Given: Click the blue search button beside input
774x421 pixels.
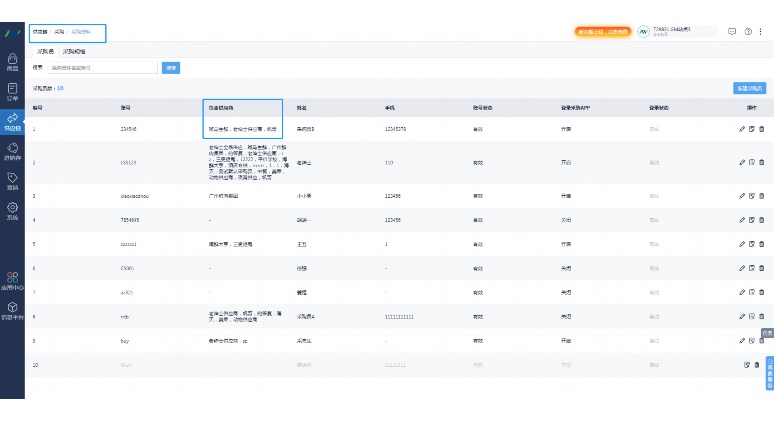Looking at the screenshot, I should pyautogui.click(x=171, y=68).
